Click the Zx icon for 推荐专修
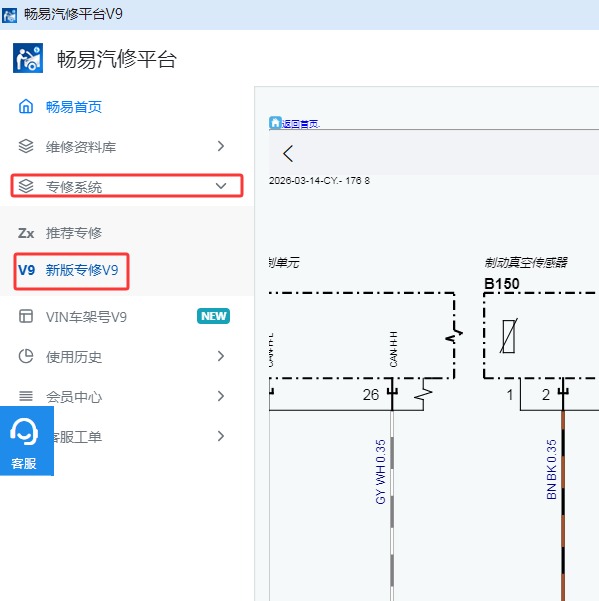 point(26,233)
